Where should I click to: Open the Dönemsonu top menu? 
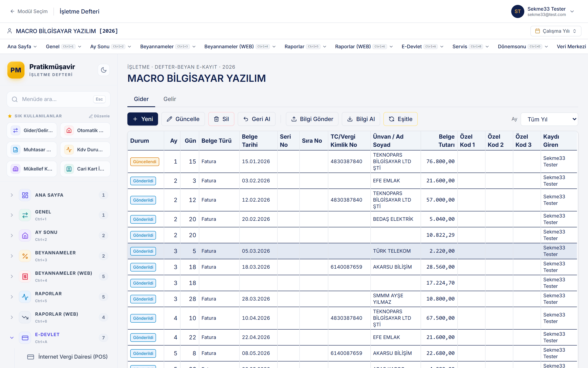coord(523,46)
